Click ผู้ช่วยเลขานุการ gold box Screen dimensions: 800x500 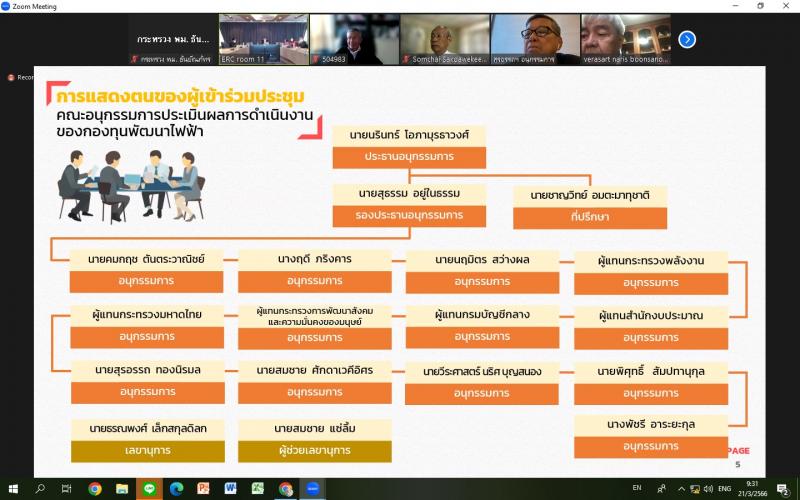pos(315,451)
